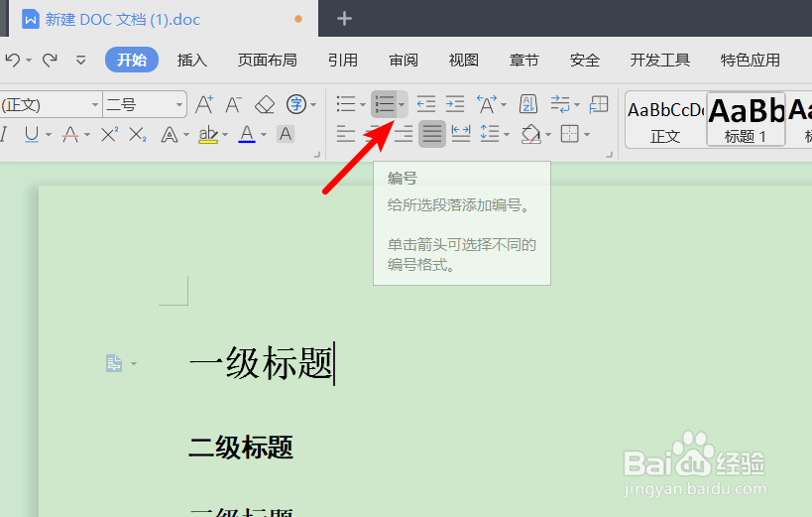Switch to the 开始 tab
This screenshot has width=812, height=517.
[x=132, y=61]
